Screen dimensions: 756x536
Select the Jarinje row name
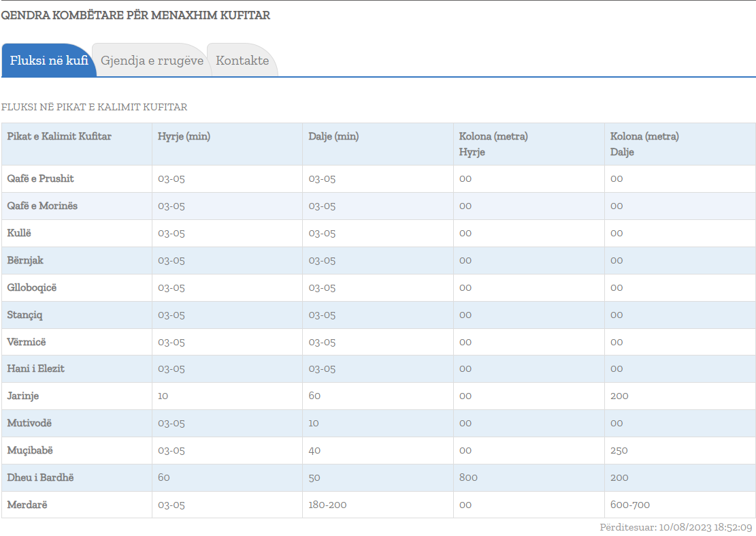tap(23, 396)
